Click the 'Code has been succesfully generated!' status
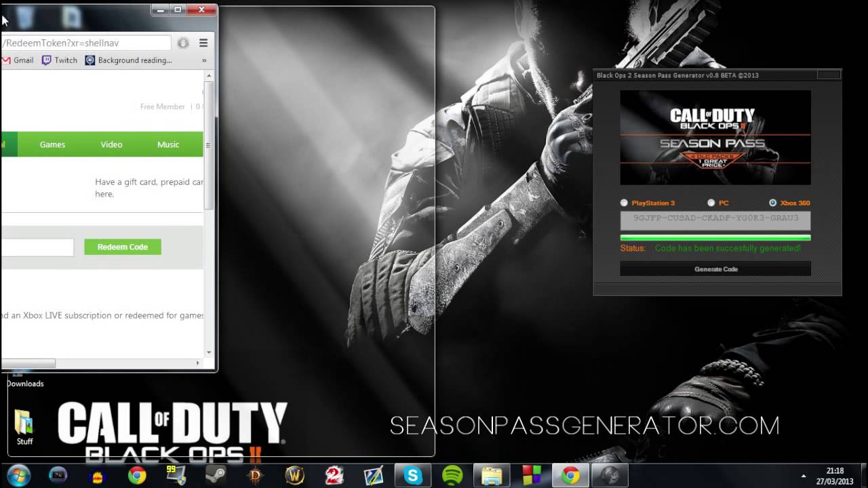868x488 pixels. [728, 248]
